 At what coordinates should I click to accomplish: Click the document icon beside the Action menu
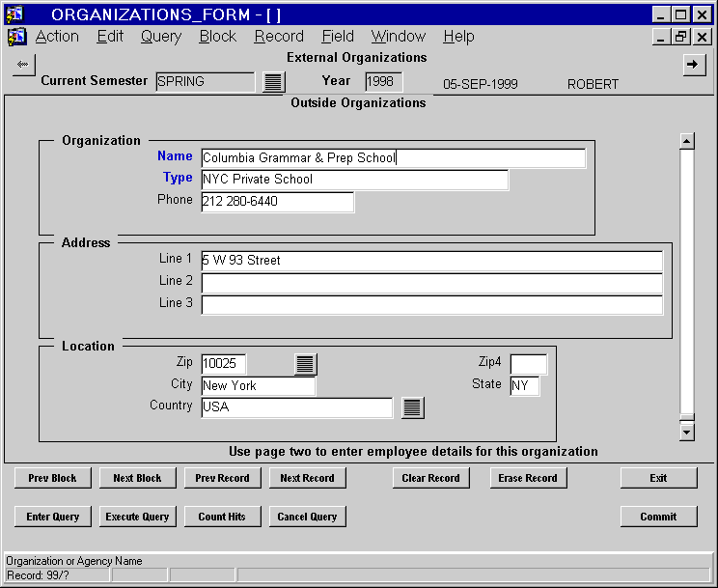point(17,37)
